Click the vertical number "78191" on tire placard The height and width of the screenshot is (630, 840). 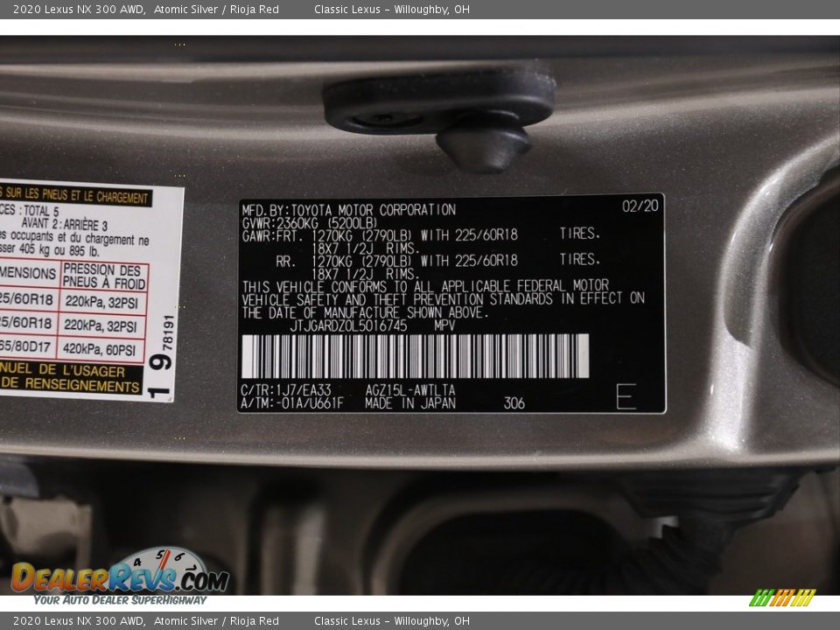click(168, 332)
